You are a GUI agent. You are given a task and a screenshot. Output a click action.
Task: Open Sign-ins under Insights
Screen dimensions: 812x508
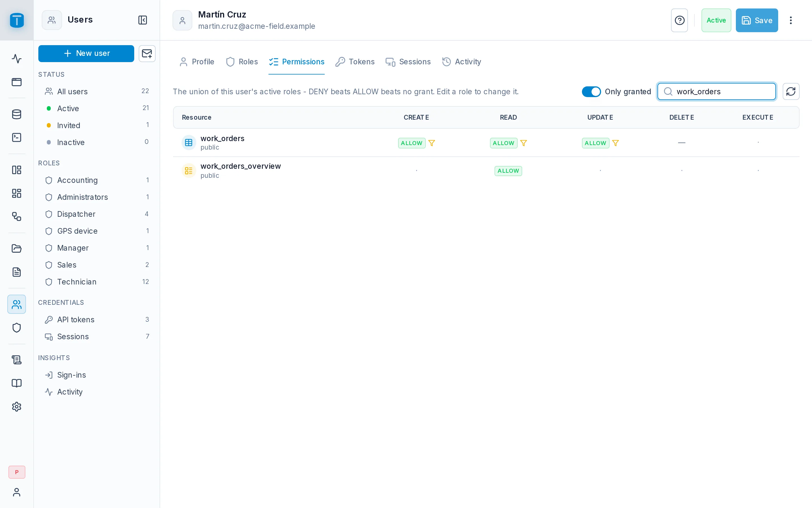point(97,375)
